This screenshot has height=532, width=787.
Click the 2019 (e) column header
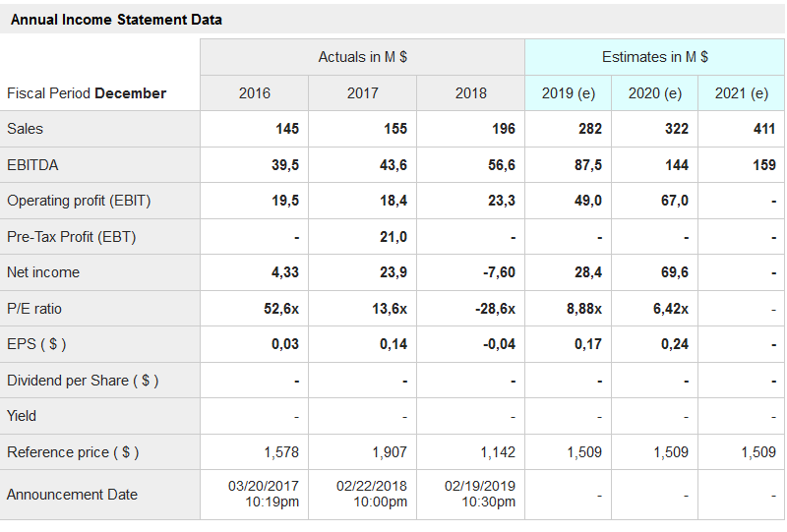[x=569, y=93]
